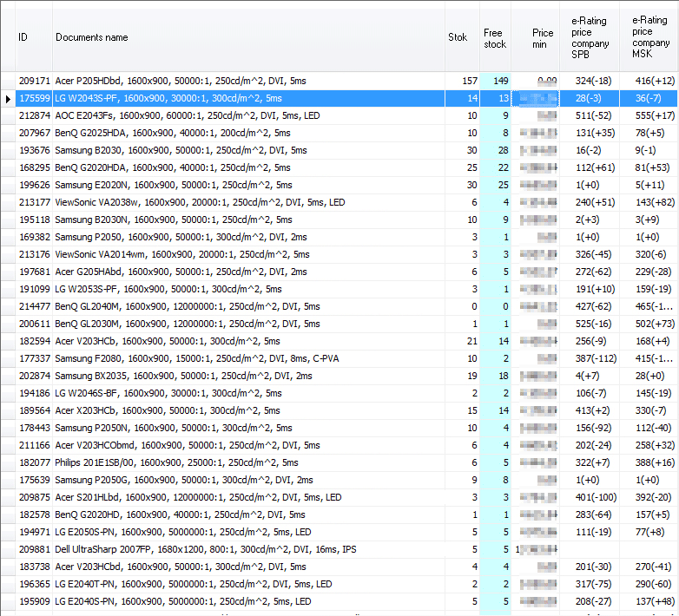
Task: Click SPB rating cell 387(-112)
Action: click(x=590, y=358)
